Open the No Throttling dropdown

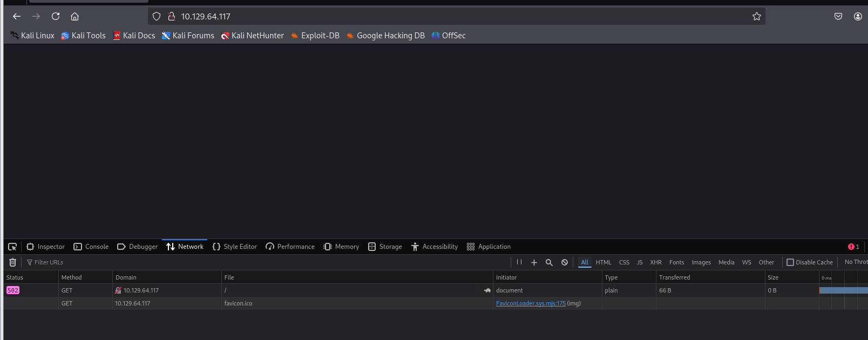[x=856, y=262]
